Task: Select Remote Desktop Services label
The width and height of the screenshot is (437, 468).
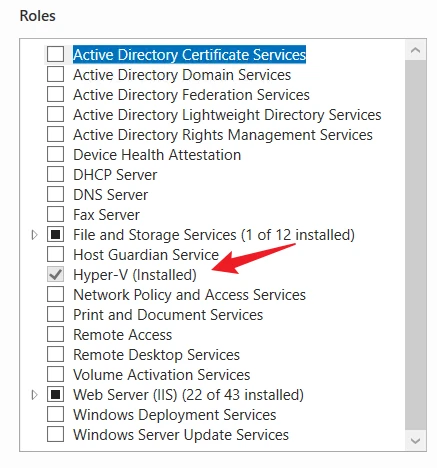Action: pos(156,355)
